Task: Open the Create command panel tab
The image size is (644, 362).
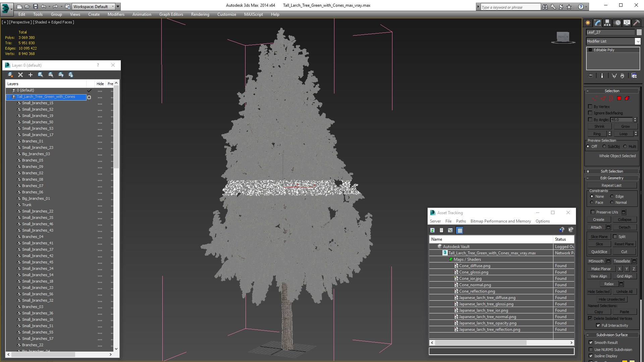Action: point(588,23)
